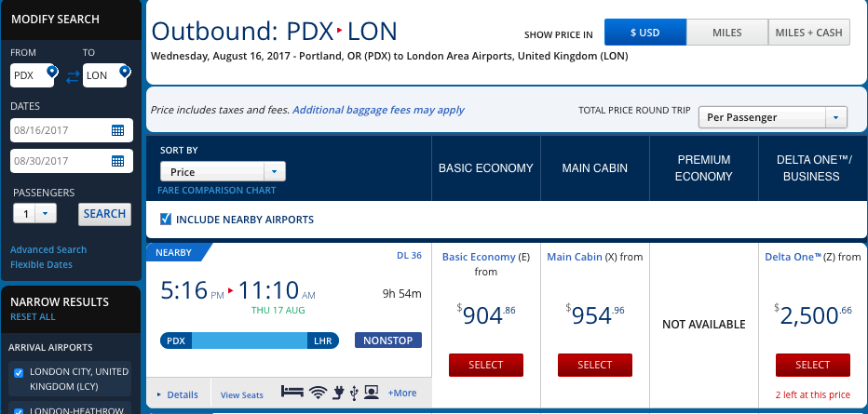Click the flat-bed seat amenity icon

pos(291,393)
